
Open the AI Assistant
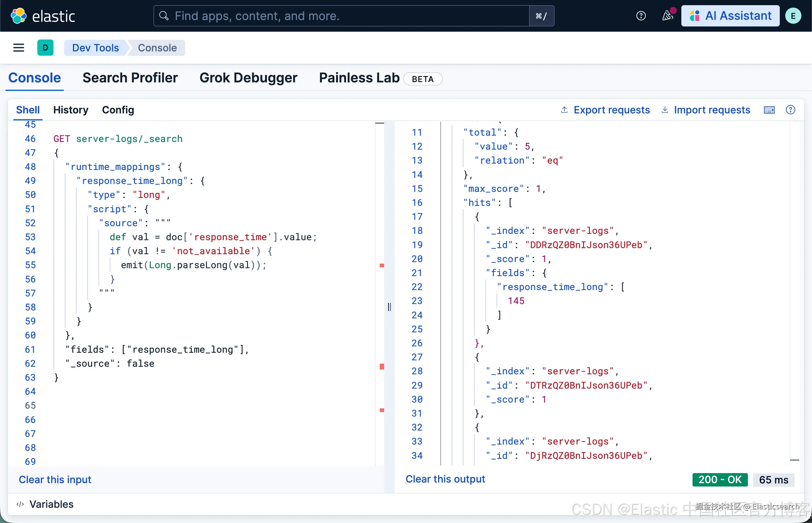730,16
